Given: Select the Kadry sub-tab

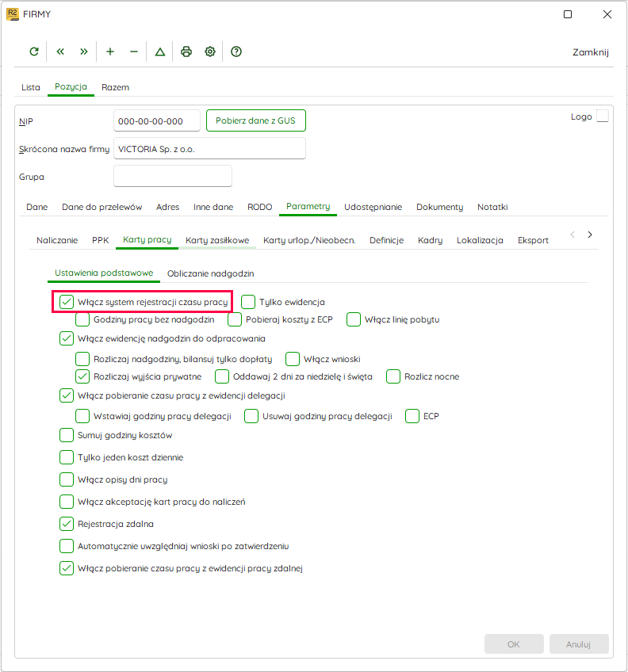Looking at the screenshot, I should (431, 240).
